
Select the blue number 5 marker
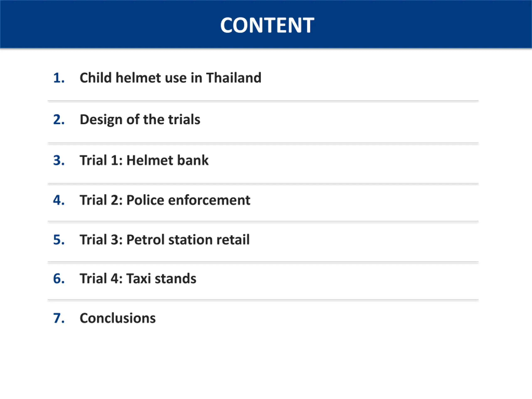coord(59,240)
